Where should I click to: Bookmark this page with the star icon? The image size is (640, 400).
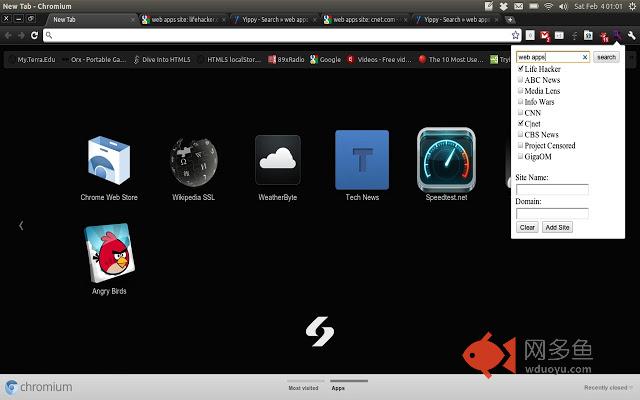pyautogui.click(x=516, y=35)
